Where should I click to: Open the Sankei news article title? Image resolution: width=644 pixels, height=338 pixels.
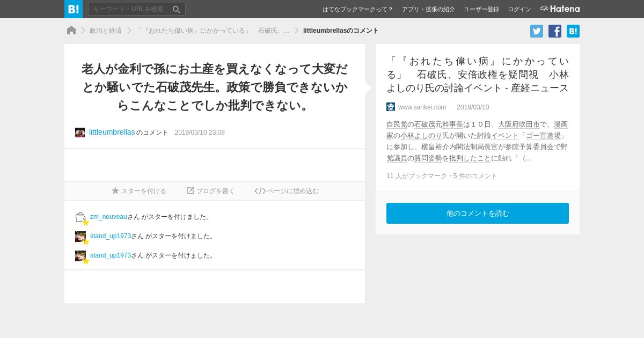(x=478, y=75)
